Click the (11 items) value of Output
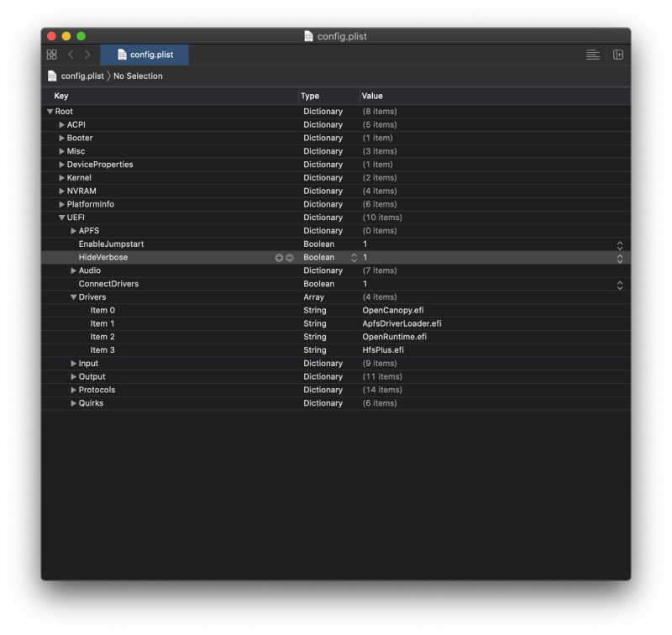 pyautogui.click(x=382, y=376)
